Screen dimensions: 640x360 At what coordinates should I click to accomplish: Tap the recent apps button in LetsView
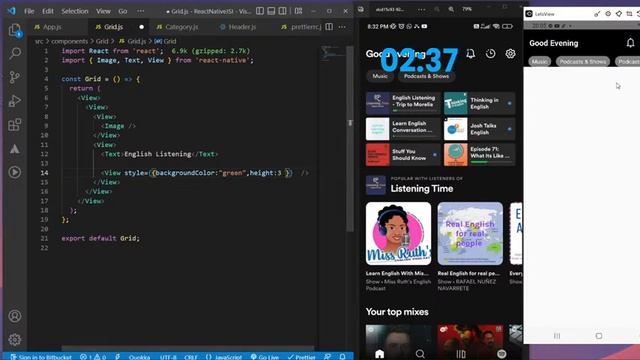click(x=557, y=336)
